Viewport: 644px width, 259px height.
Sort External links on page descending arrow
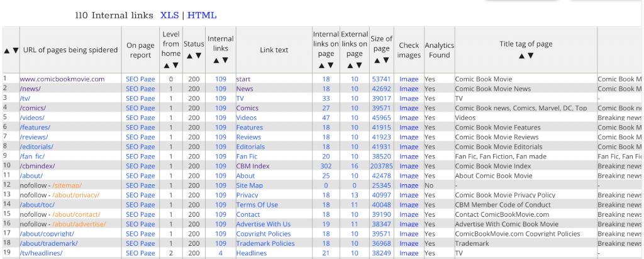pyautogui.click(x=359, y=65)
